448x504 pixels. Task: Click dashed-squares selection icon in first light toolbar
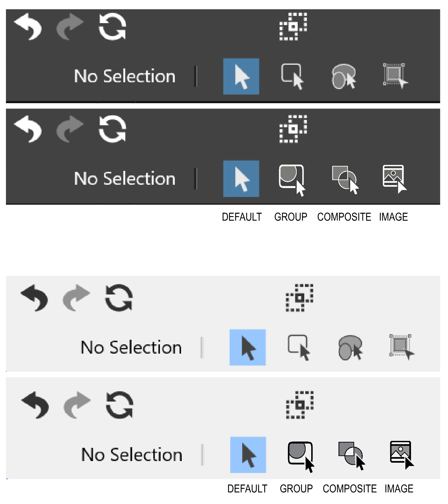(x=299, y=298)
